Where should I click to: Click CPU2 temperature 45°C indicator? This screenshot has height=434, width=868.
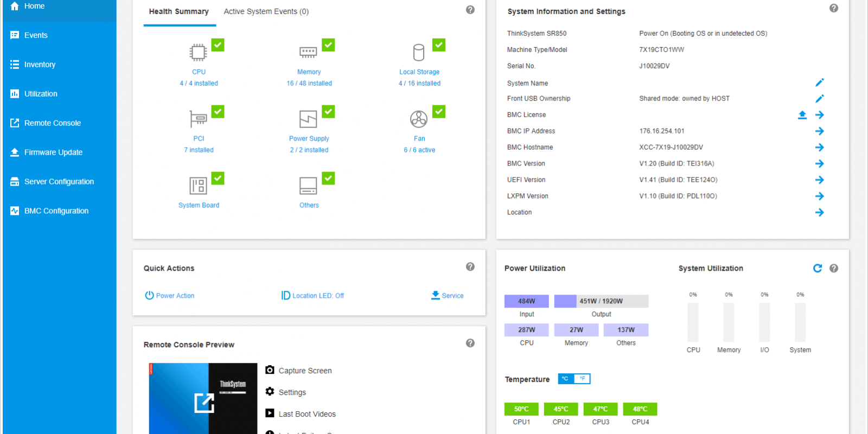click(x=561, y=409)
